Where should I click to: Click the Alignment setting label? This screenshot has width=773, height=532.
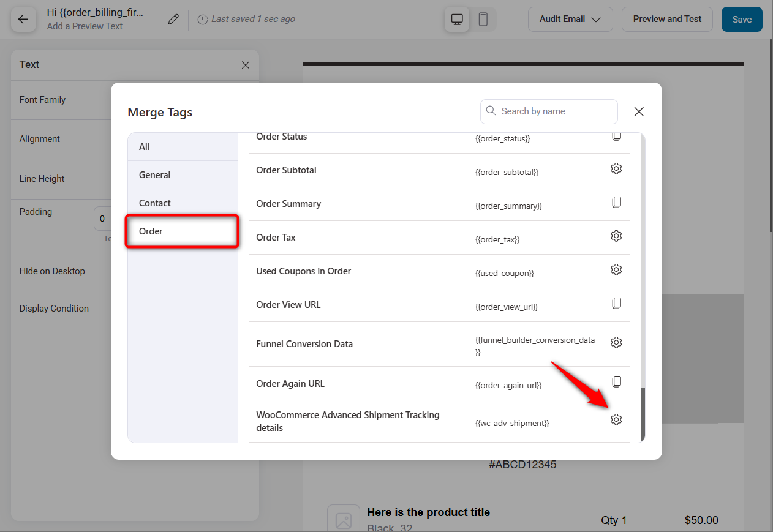point(40,139)
